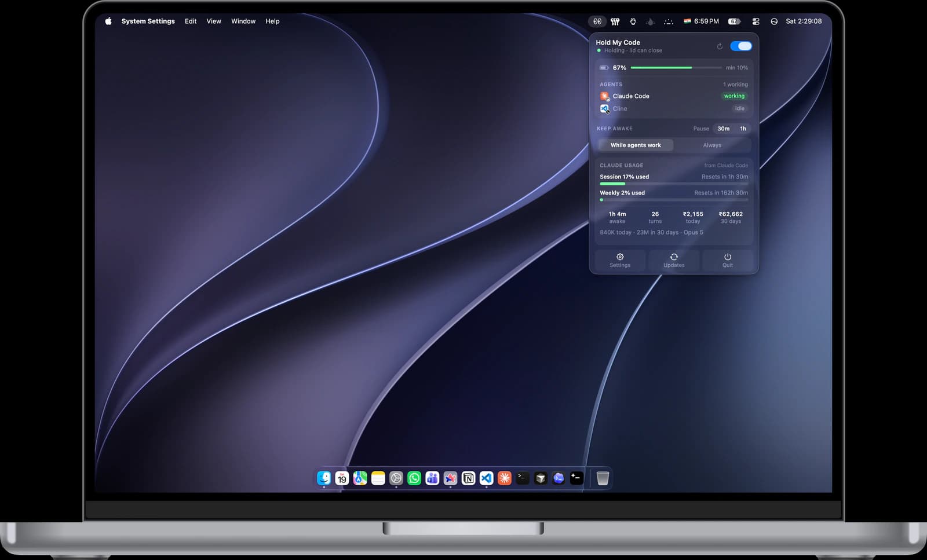
Task: Click the Session 17% used progress bar
Action: tap(674, 184)
